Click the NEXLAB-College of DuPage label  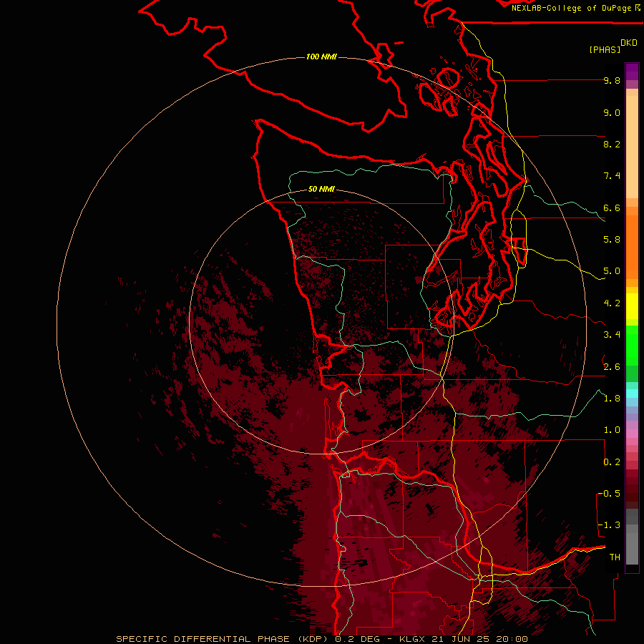(x=571, y=8)
